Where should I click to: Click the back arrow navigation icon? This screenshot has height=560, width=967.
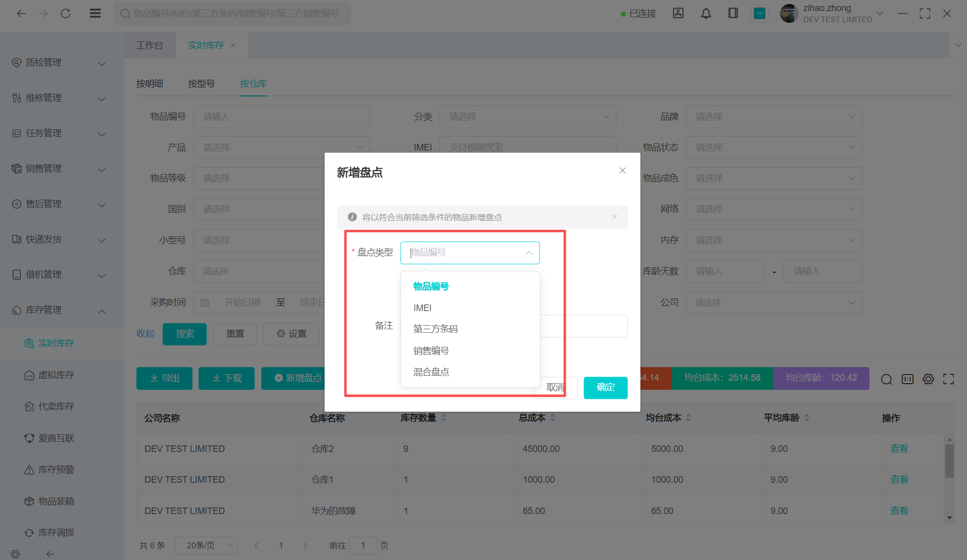click(x=21, y=14)
